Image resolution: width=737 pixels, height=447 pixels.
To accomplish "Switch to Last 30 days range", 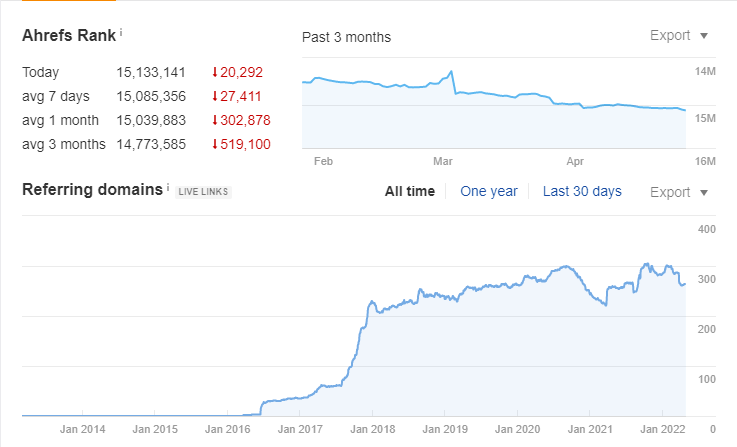I will coord(582,191).
